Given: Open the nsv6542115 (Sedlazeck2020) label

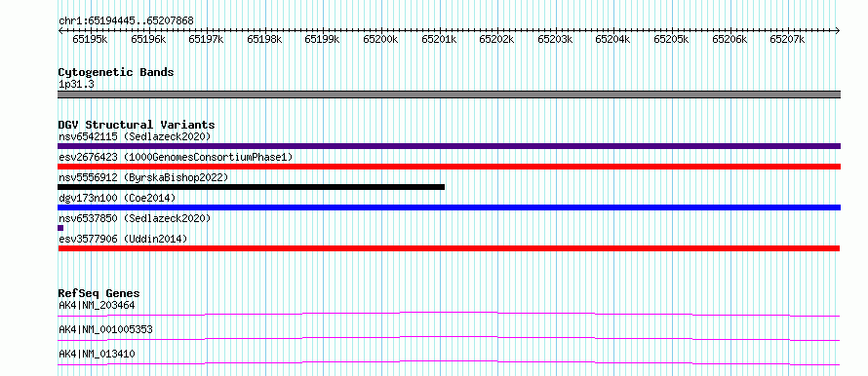Looking at the screenshot, I should tap(135, 136).
